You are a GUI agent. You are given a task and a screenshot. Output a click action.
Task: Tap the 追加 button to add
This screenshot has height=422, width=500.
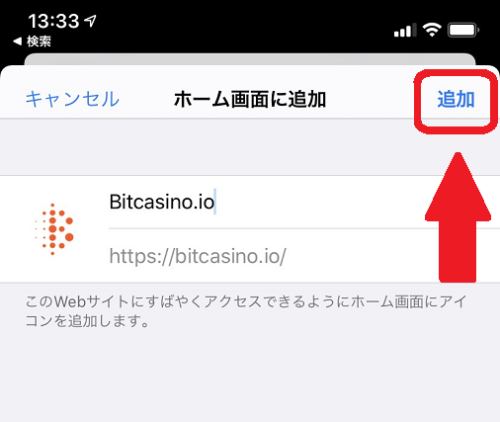coord(456,99)
